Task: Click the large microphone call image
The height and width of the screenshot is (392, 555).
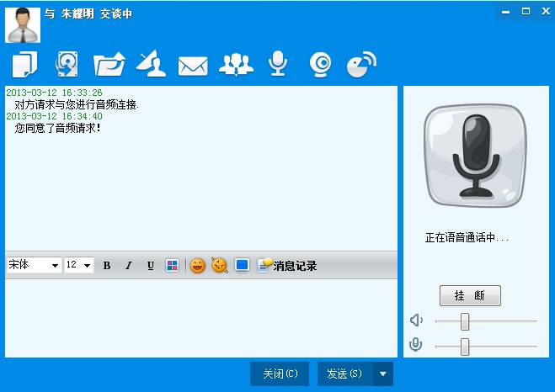Action: tap(475, 156)
